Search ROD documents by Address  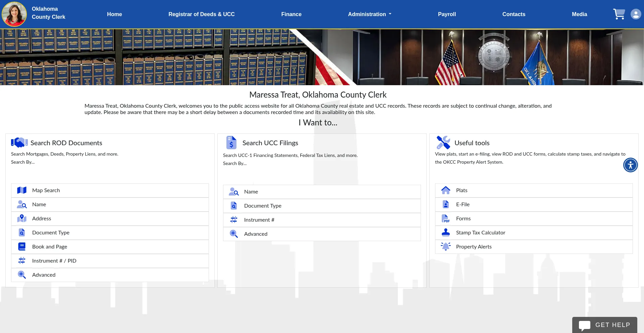coord(42,219)
